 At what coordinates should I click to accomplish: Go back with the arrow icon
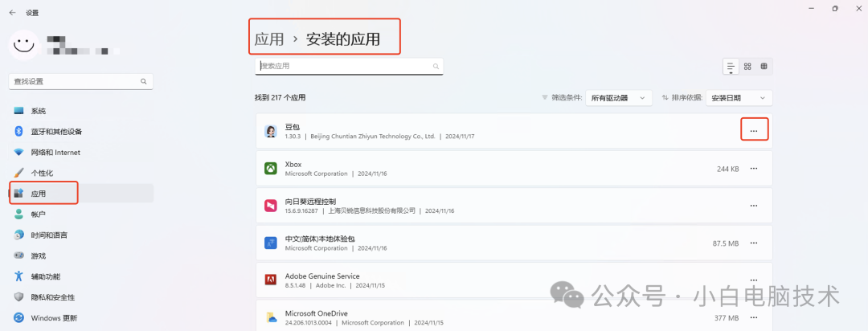point(12,12)
